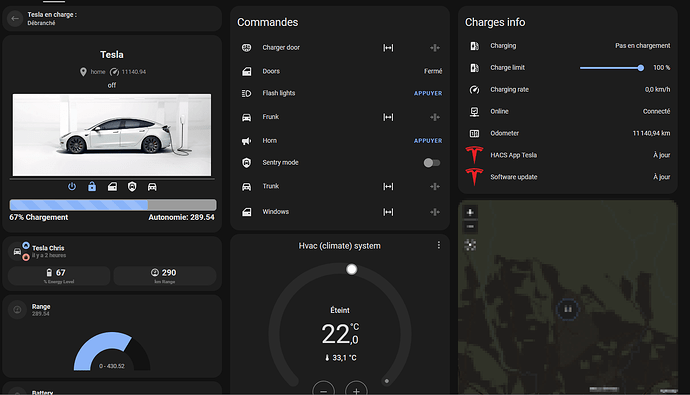Open the Trunk with its open-cover button
Image resolution: width=690 pixels, height=395 pixels.
(x=388, y=187)
